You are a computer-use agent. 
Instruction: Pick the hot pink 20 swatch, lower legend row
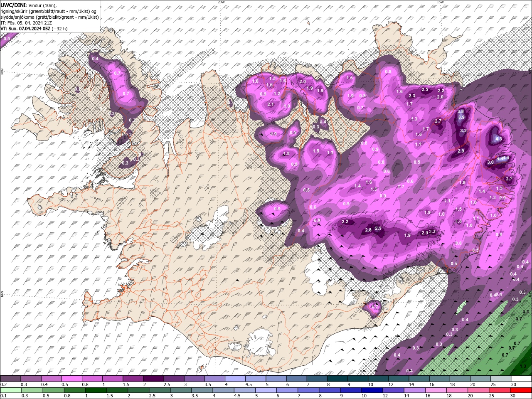click(478, 390)
